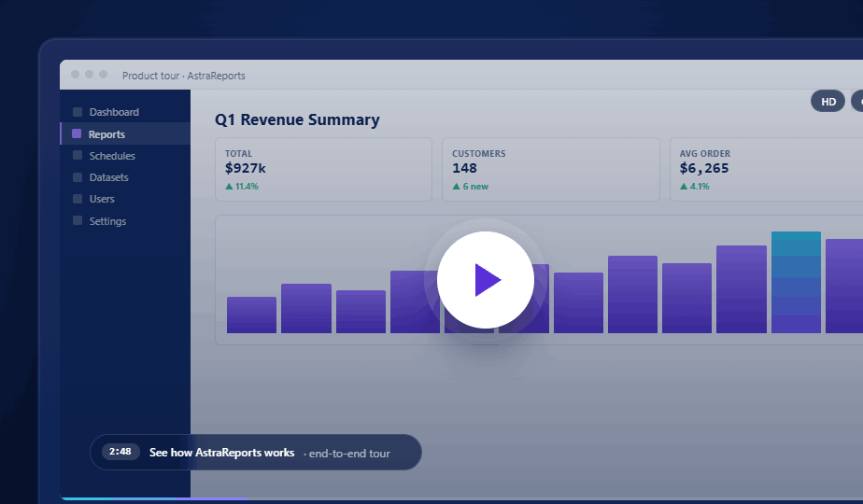Click the Schedules sidebar icon
This screenshot has height=504, width=863.
78,156
